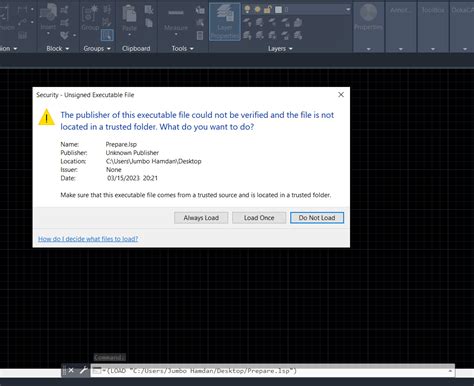Screen dimensions: 474x386
Task: Click the Always Load button
Action: [201, 218]
